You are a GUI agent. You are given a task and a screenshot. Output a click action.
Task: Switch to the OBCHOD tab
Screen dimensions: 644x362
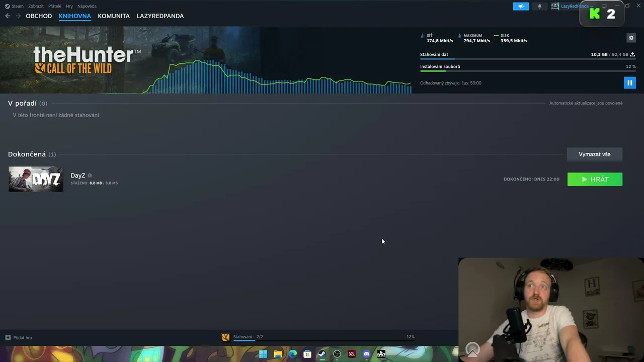click(39, 16)
